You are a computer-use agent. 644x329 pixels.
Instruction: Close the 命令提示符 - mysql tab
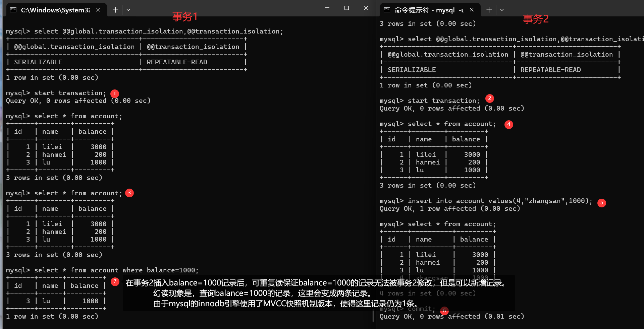[x=472, y=10]
